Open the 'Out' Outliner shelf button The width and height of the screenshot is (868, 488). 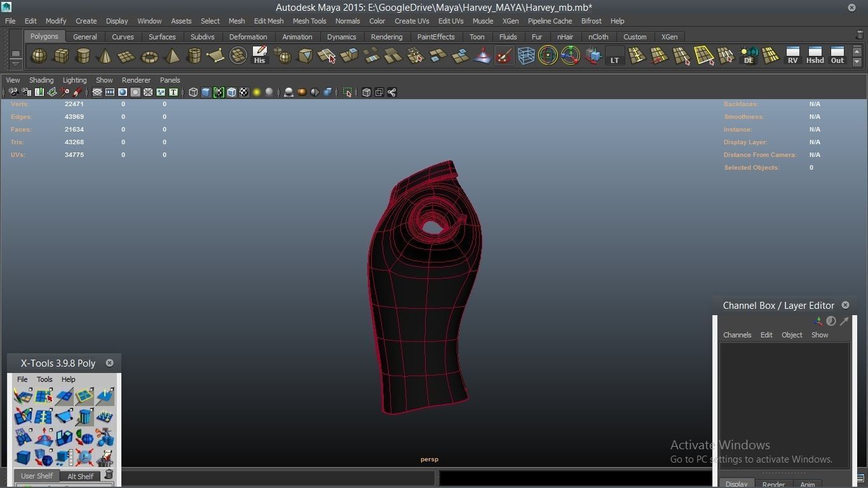click(837, 56)
